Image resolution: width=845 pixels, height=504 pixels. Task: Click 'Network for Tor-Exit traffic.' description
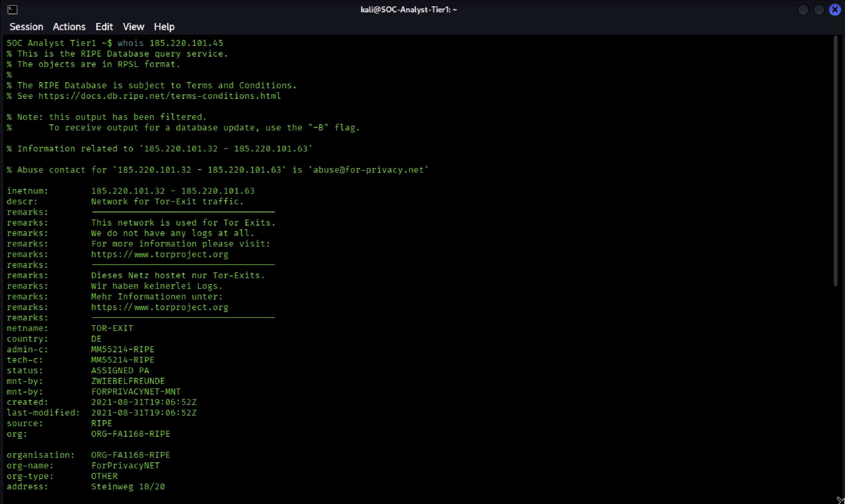tap(168, 201)
